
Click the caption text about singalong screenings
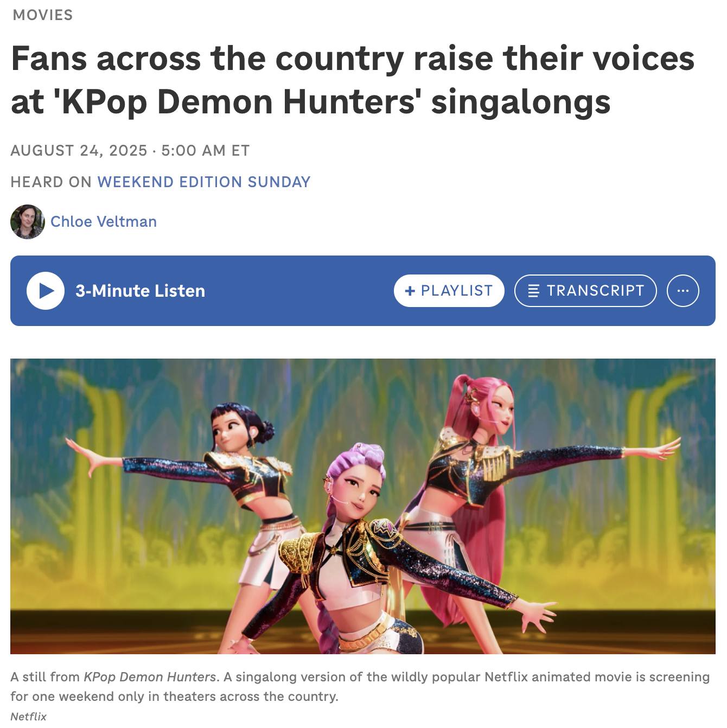pos(360,687)
